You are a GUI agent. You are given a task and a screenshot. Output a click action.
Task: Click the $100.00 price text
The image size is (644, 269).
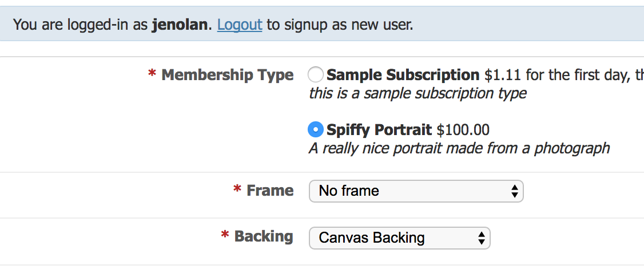point(463,130)
